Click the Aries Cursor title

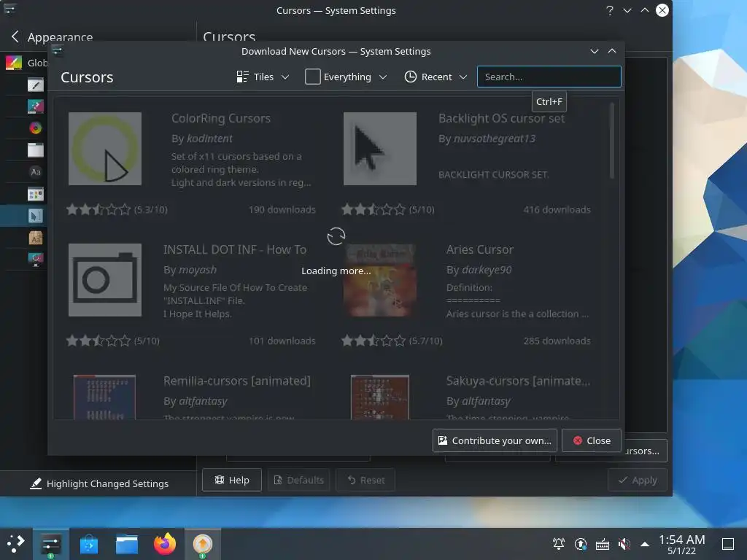480,249
